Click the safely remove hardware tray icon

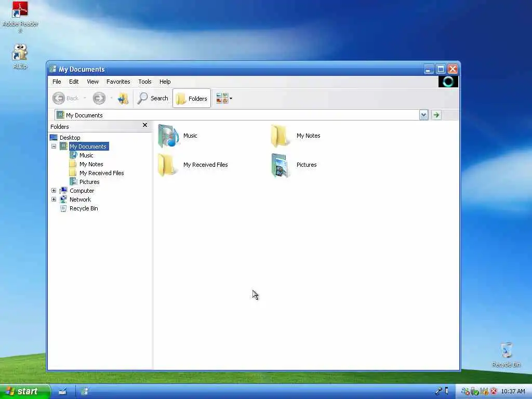pyautogui.click(x=475, y=392)
